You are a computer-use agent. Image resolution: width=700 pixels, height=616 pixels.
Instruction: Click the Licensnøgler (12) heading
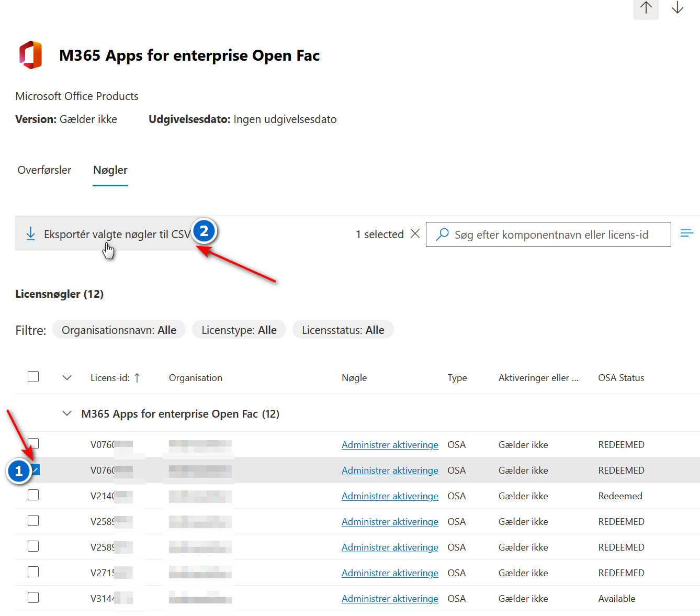(60, 294)
